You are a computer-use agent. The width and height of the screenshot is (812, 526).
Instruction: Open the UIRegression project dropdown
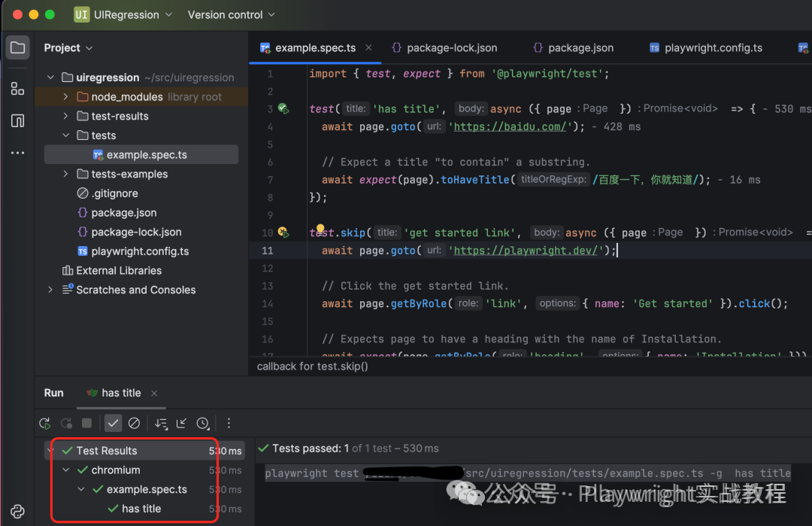tap(123, 15)
